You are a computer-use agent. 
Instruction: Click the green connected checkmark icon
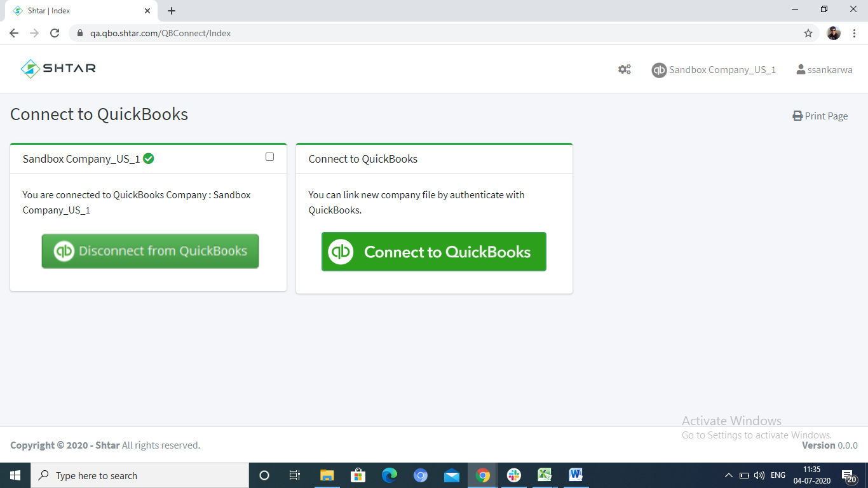pos(149,158)
